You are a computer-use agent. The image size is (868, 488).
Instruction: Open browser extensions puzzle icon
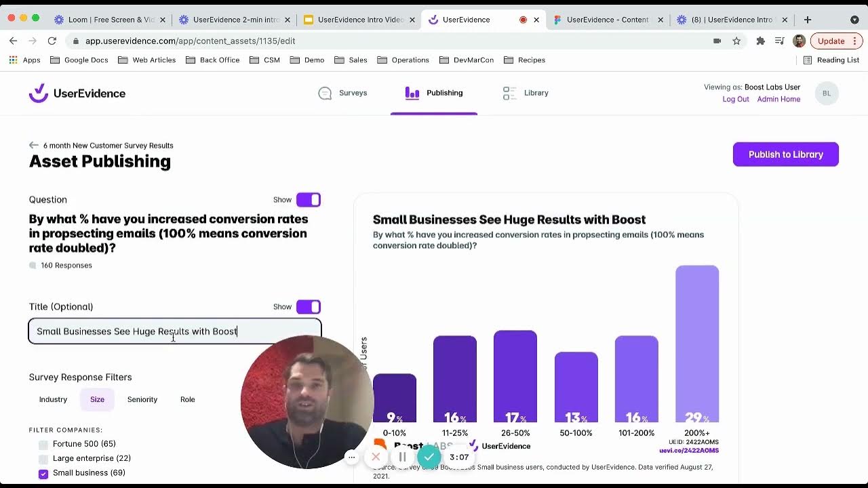tap(761, 41)
